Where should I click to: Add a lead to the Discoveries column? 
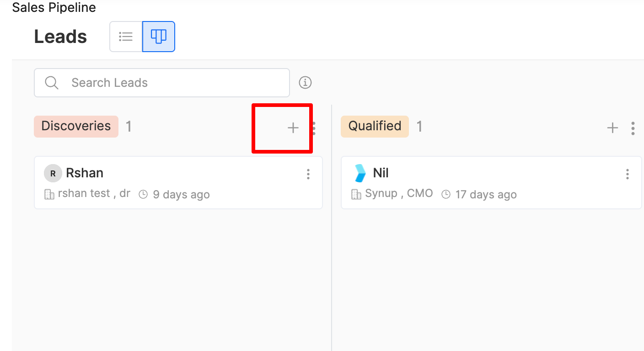[293, 128]
